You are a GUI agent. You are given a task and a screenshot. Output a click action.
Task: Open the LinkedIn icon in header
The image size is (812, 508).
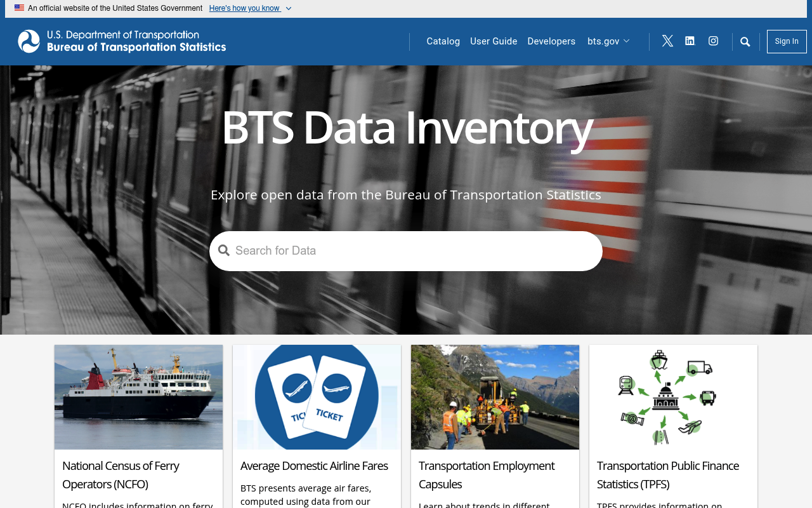click(x=690, y=41)
